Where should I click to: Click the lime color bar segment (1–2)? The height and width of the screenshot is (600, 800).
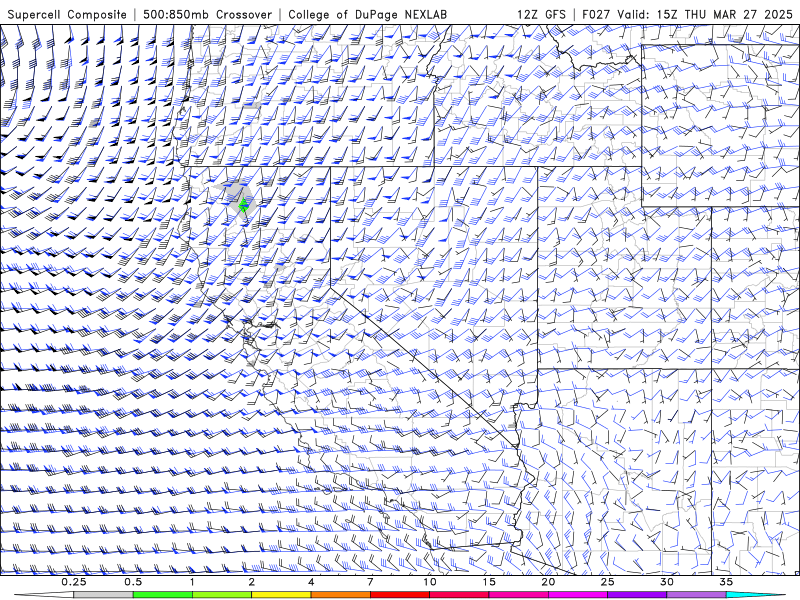click(x=222, y=595)
